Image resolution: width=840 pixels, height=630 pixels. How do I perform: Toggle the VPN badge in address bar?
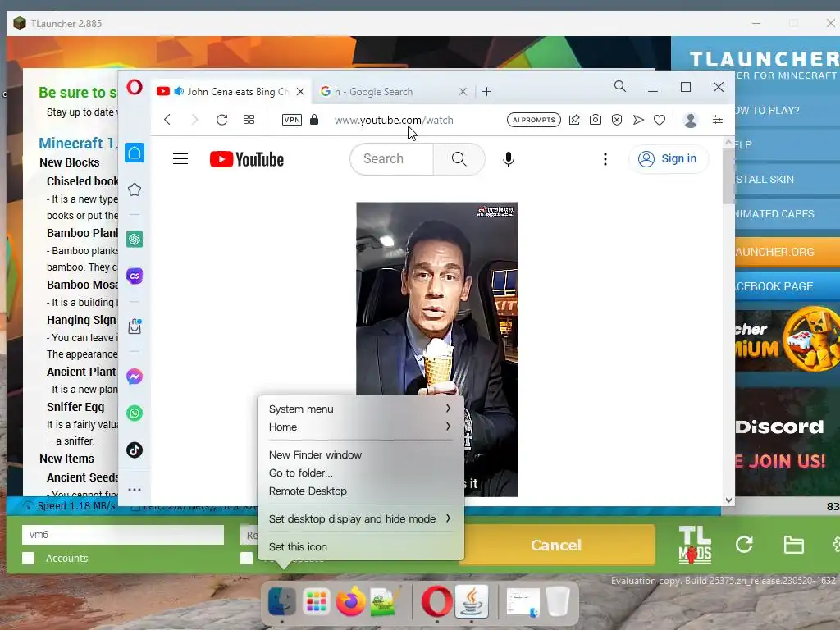(x=292, y=120)
